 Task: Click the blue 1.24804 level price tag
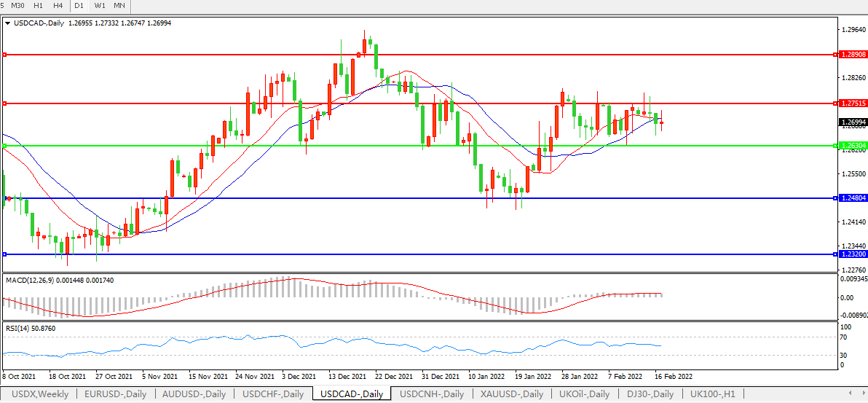pos(852,198)
